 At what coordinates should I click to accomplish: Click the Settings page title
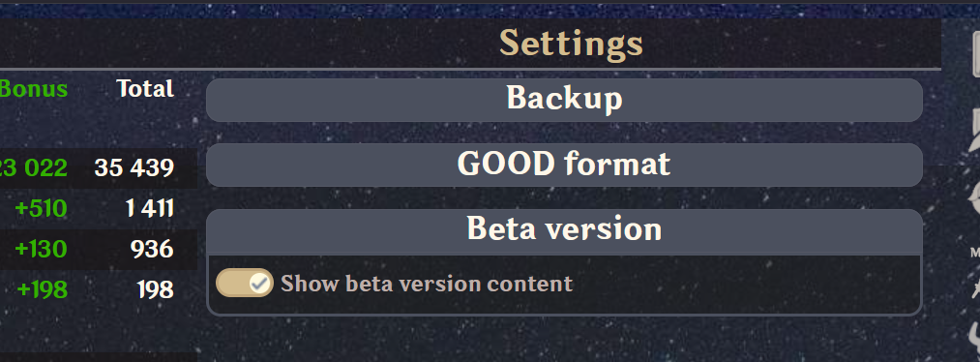[x=571, y=44]
